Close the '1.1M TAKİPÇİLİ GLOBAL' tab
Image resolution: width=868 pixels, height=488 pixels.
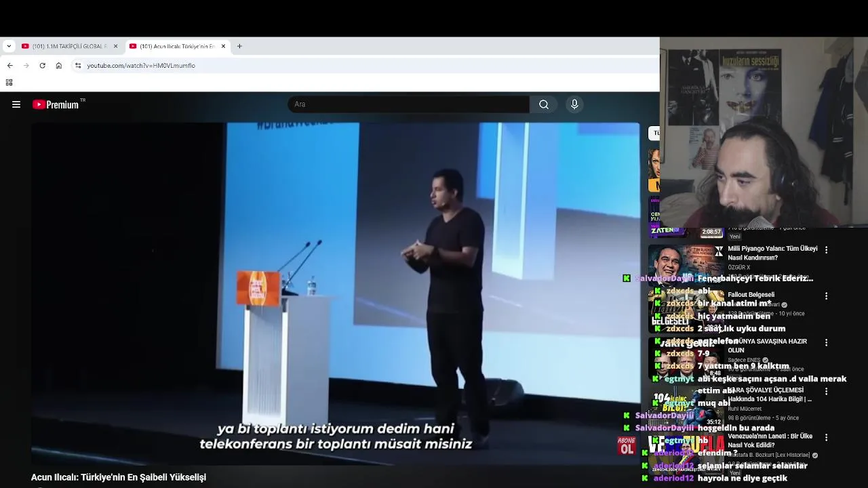115,46
